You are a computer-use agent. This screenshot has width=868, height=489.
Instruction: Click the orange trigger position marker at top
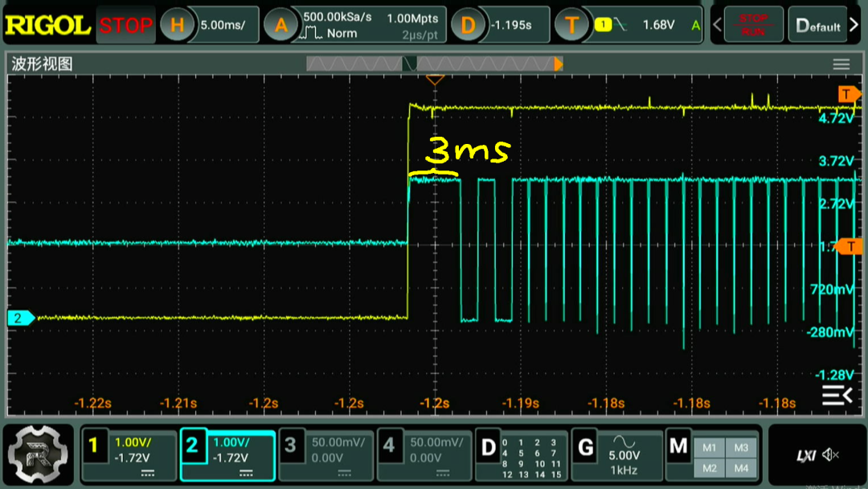tap(435, 80)
